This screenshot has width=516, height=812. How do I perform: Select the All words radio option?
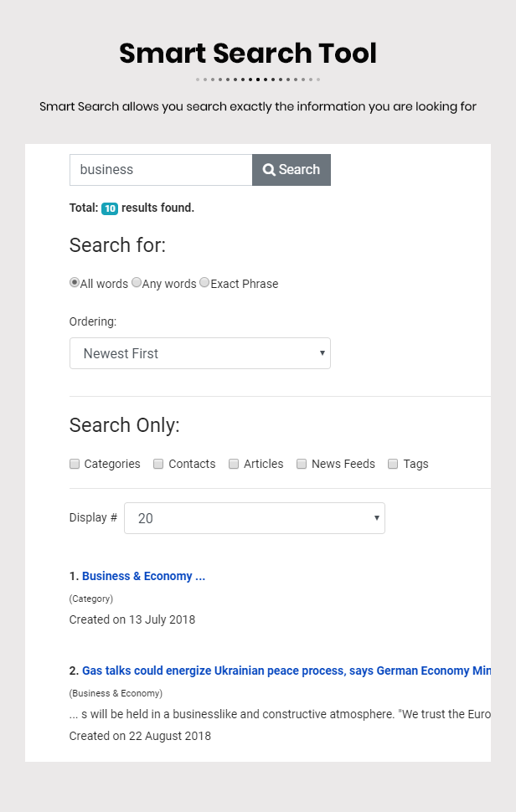point(75,282)
